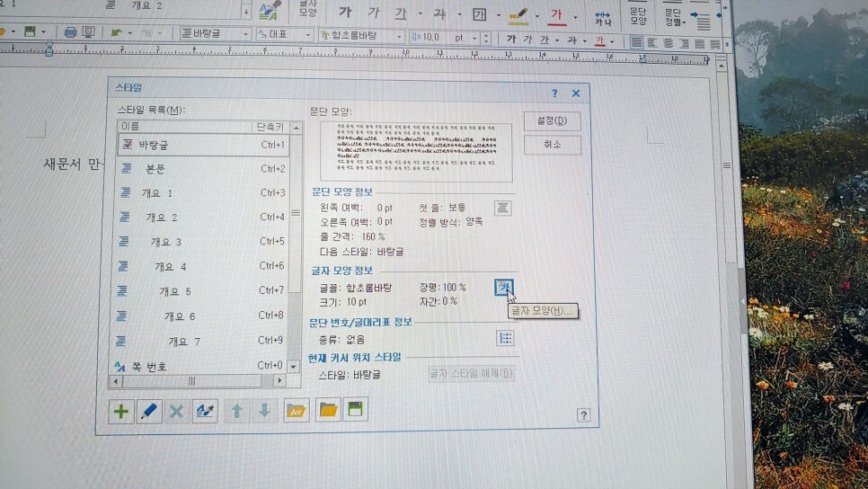Viewport: 868px width, 489px height.
Task: Select the 본문 style in the list
Action: click(202, 168)
